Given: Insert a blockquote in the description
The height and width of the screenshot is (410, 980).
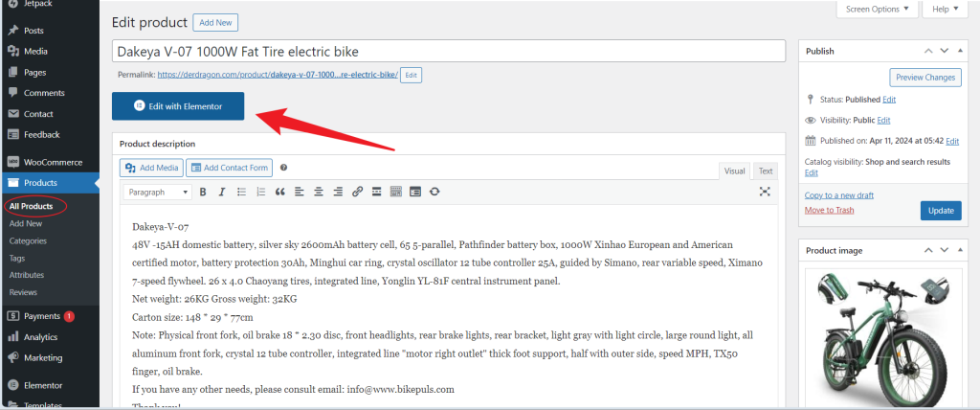Looking at the screenshot, I should point(280,192).
